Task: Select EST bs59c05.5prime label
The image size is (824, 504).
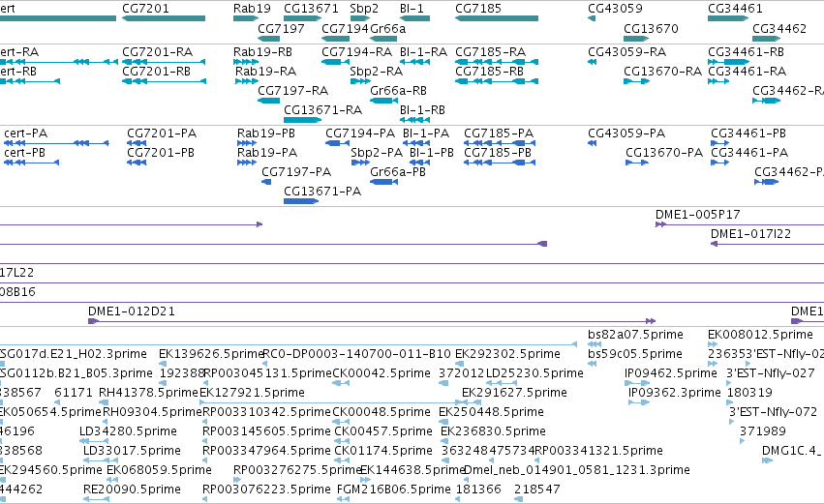Action: click(x=635, y=354)
